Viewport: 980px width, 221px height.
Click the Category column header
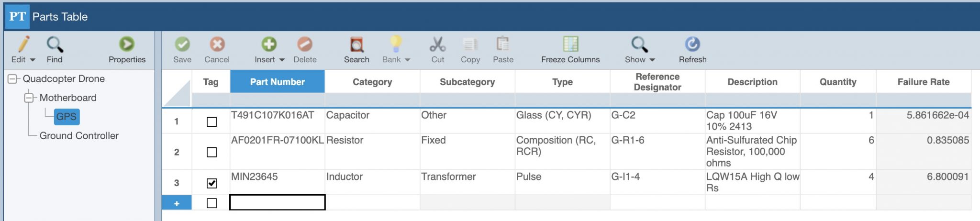[372, 82]
